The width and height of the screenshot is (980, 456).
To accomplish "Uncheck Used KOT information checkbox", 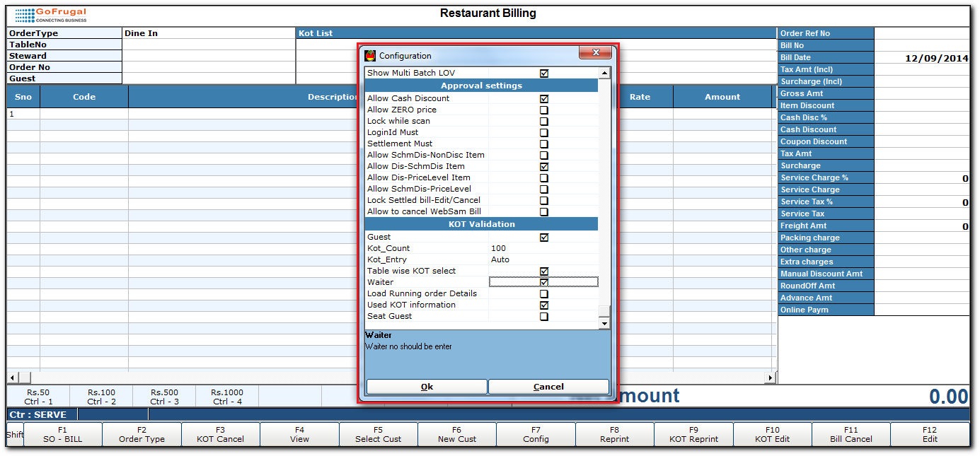I will pyautogui.click(x=543, y=305).
